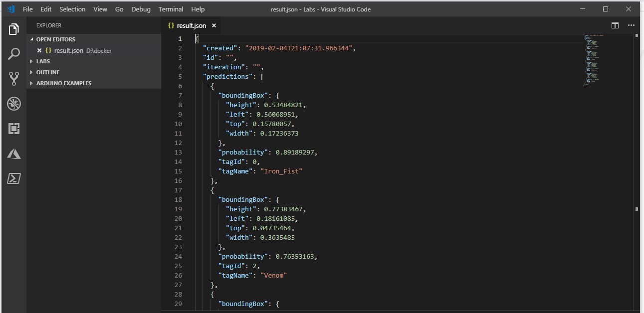This screenshot has width=644, height=313.
Task: Switch to the result.json tab
Action: click(192, 25)
